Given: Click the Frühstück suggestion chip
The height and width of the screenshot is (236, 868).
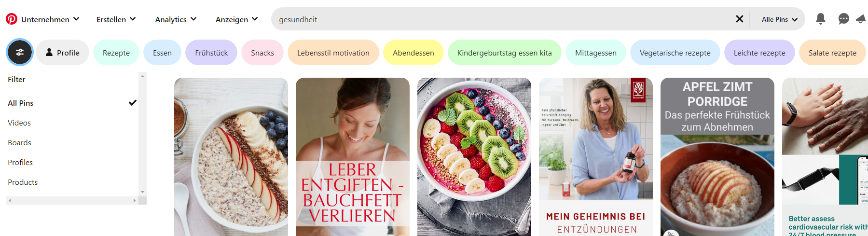Looking at the screenshot, I should [x=211, y=53].
